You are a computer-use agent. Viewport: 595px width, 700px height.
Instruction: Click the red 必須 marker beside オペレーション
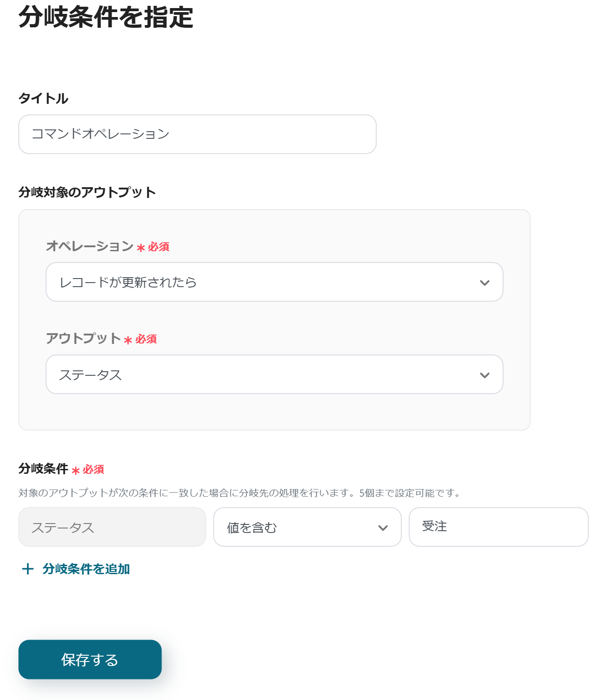(158, 247)
